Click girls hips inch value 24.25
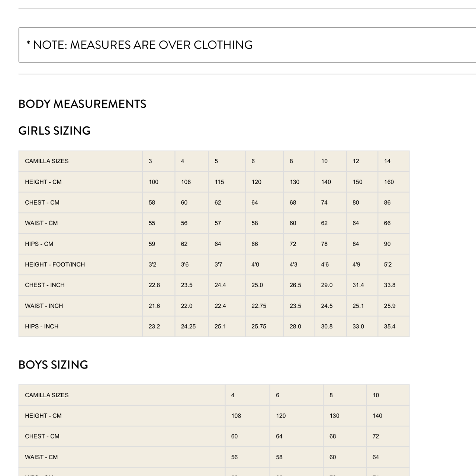The width and height of the screenshot is (476, 476). click(x=188, y=327)
